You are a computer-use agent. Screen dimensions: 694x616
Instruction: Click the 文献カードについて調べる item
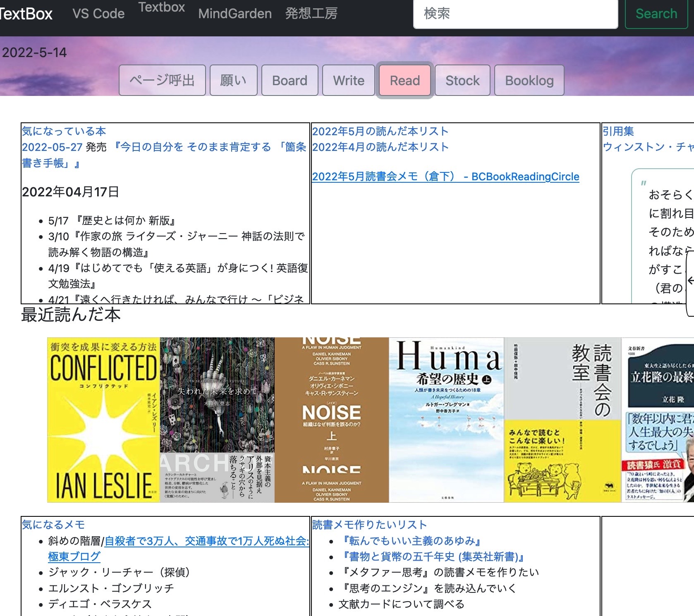click(x=402, y=604)
